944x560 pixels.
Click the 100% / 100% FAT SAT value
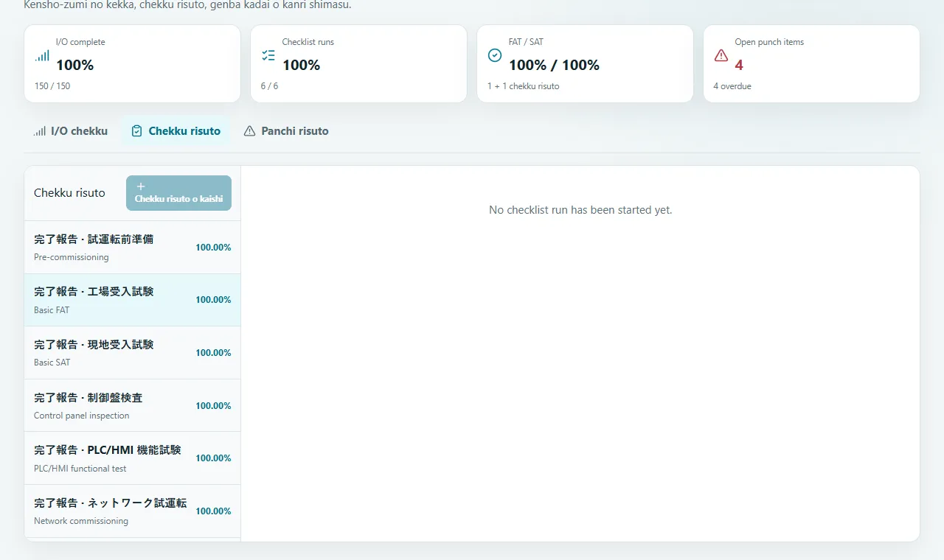point(554,65)
